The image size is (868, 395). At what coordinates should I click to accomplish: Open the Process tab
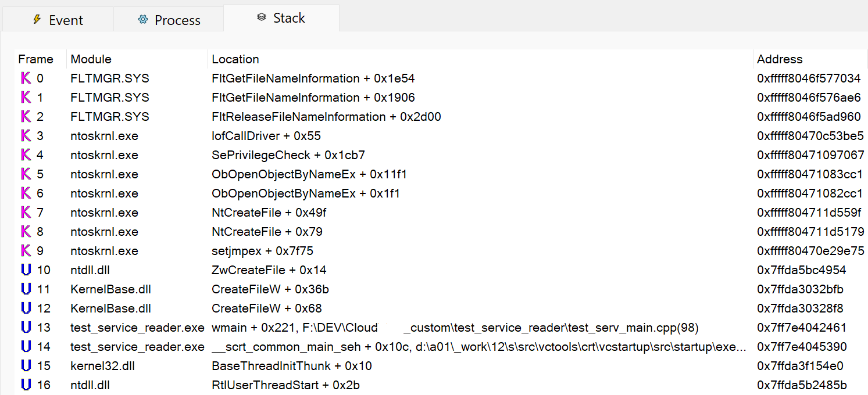[x=169, y=19]
